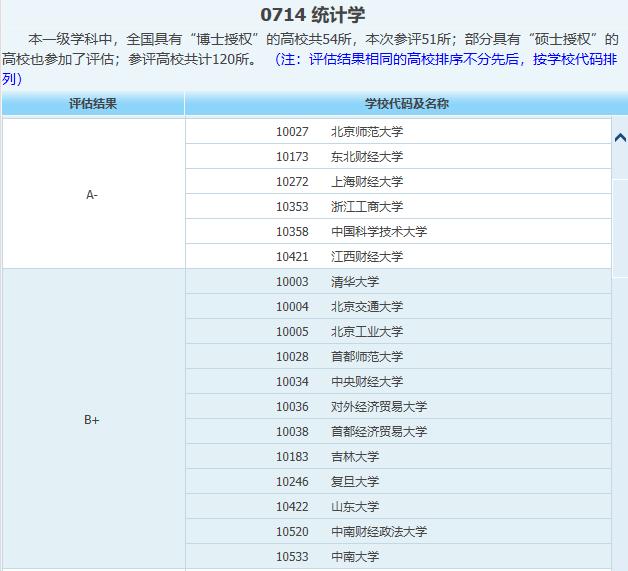Click row 10183 吉林大学
Image resolution: width=628 pixels, height=571 pixels.
tap(398, 456)
